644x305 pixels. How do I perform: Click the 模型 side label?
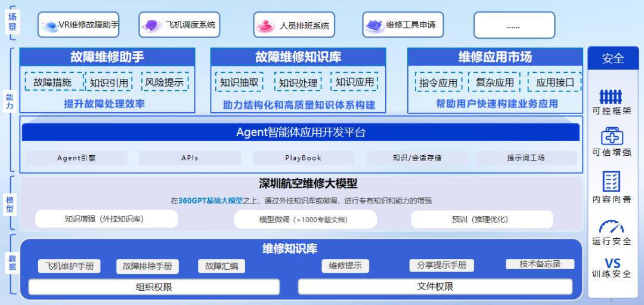click(x=10, y=204)
